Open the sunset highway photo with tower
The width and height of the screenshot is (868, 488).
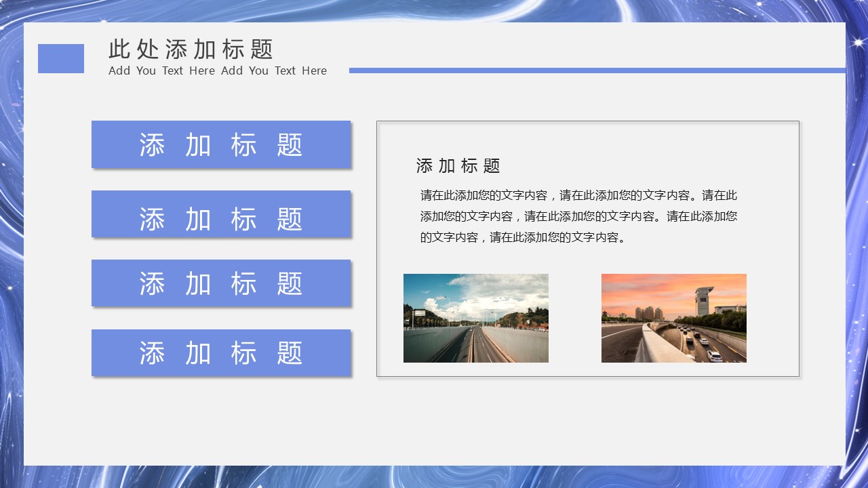coord(673,318)
